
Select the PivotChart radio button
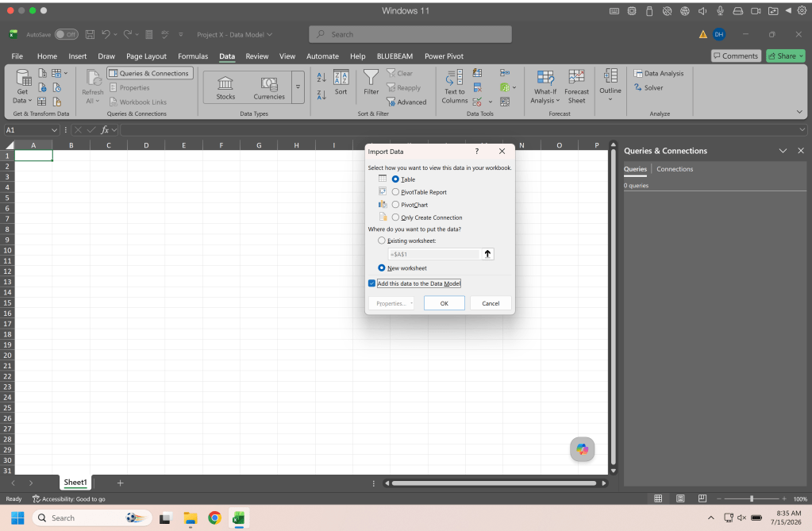[395, 205]
